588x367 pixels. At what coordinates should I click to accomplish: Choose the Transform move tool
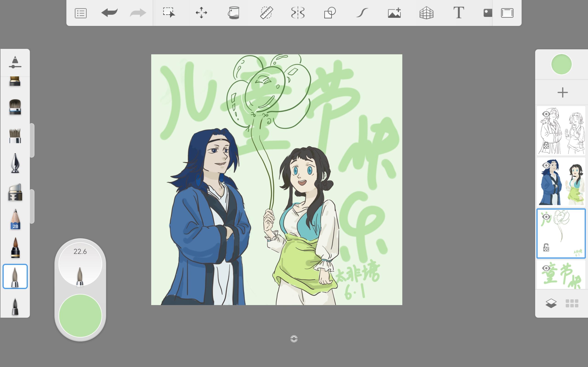201,13
